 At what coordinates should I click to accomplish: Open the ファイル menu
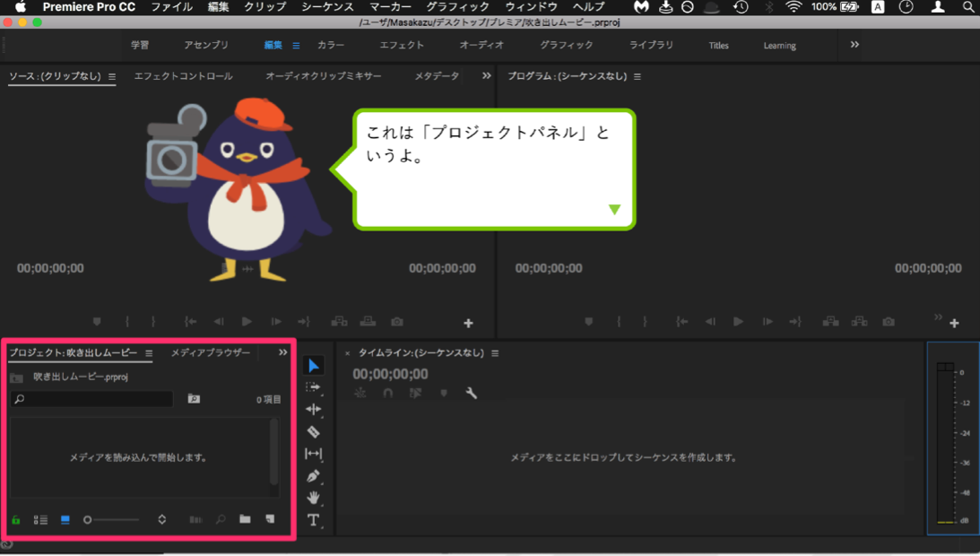[172, 7]
